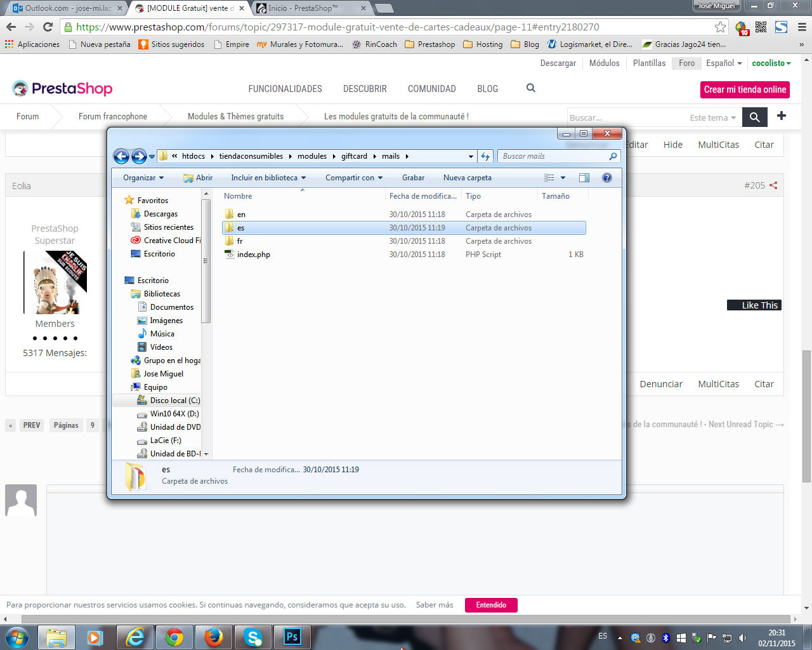
Task: Show hidden tray icons arrow
Action: point(620,637)
